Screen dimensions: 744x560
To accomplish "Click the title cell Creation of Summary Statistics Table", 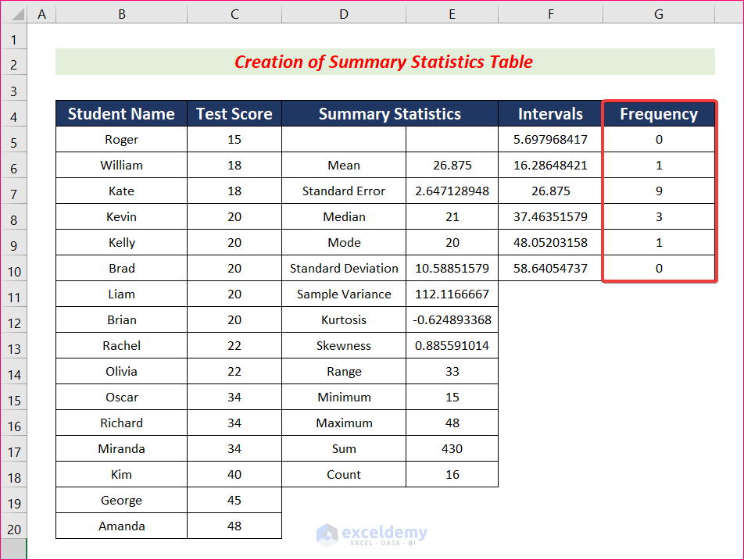I will coord(385,62).
